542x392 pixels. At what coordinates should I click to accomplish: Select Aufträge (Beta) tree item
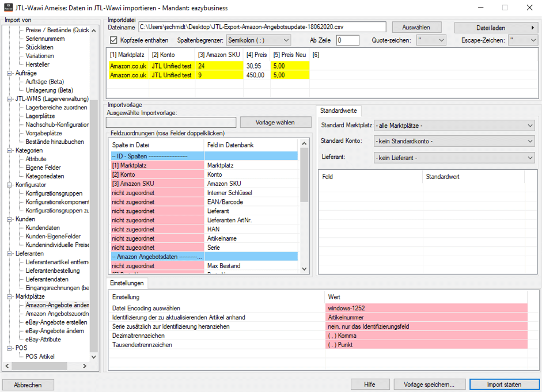(44, 82)
